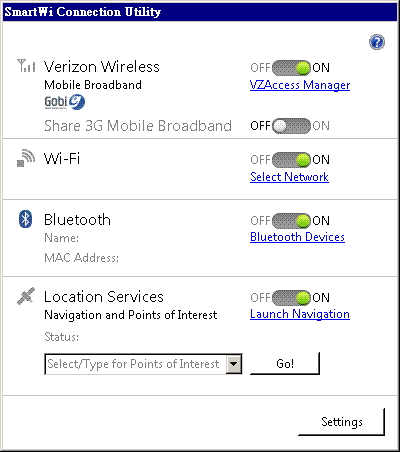Image resolution: width=400 pixels, height=452 pixels.
Task: Turn off Location Services toggle
Action: [x=291, y=298]
